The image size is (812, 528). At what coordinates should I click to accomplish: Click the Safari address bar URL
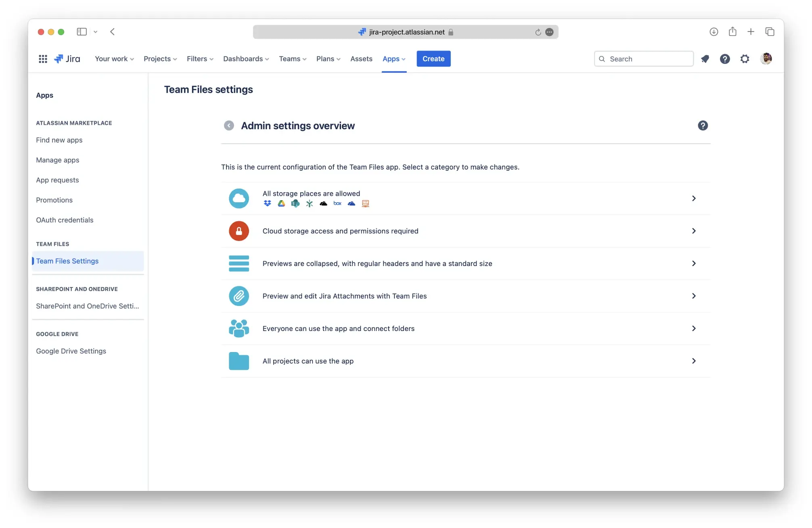[x=406, y=32]
